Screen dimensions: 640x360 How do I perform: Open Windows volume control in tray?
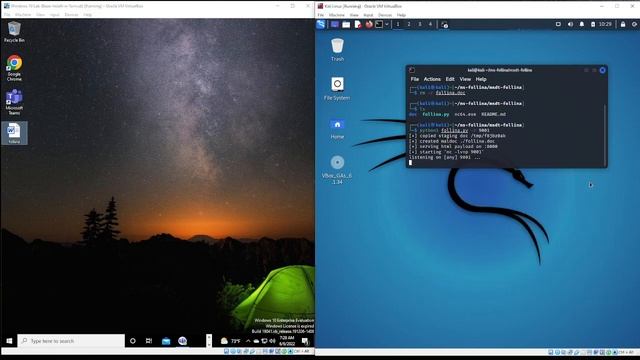(272, 341)
